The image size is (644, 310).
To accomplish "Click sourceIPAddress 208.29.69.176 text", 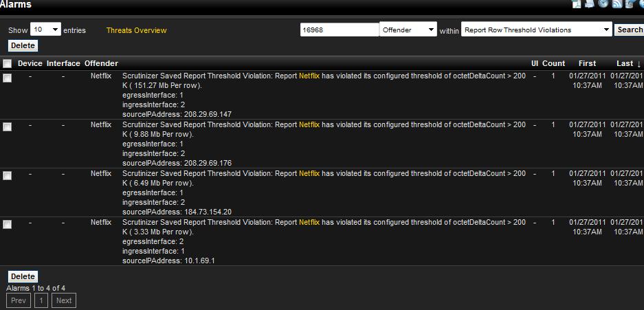I will coord(177,164).
